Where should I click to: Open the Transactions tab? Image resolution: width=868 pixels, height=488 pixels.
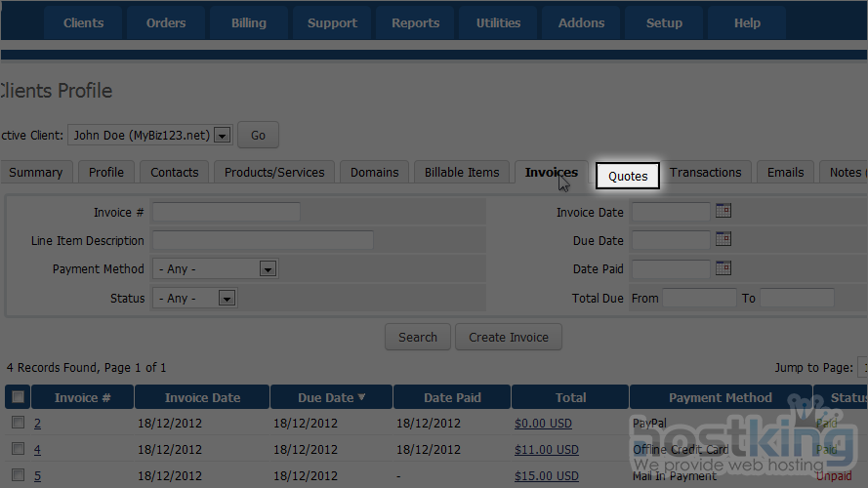pyautogui.click(x=705, y=173)
